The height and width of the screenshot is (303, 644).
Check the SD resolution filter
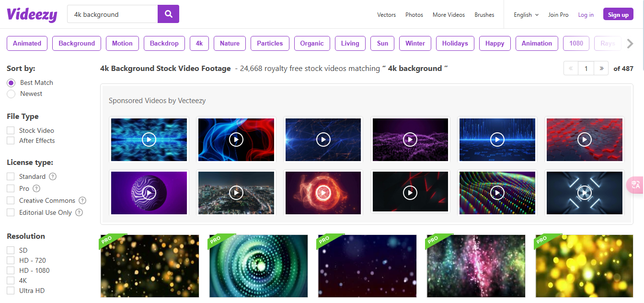[x=11, y=250]
